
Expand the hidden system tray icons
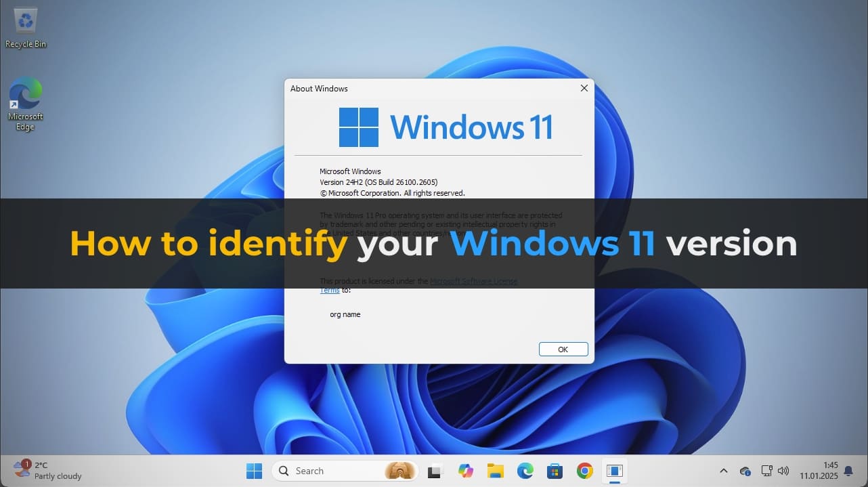724,471
